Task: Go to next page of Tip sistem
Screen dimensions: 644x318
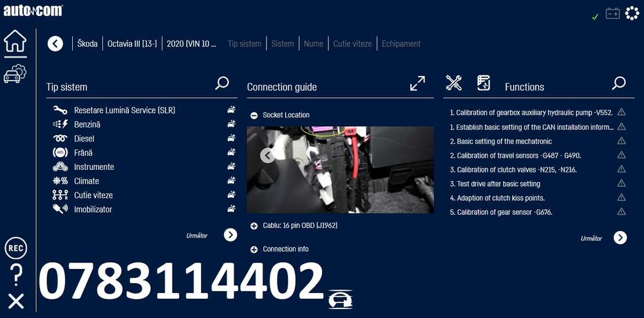Action: pos(231,235)
